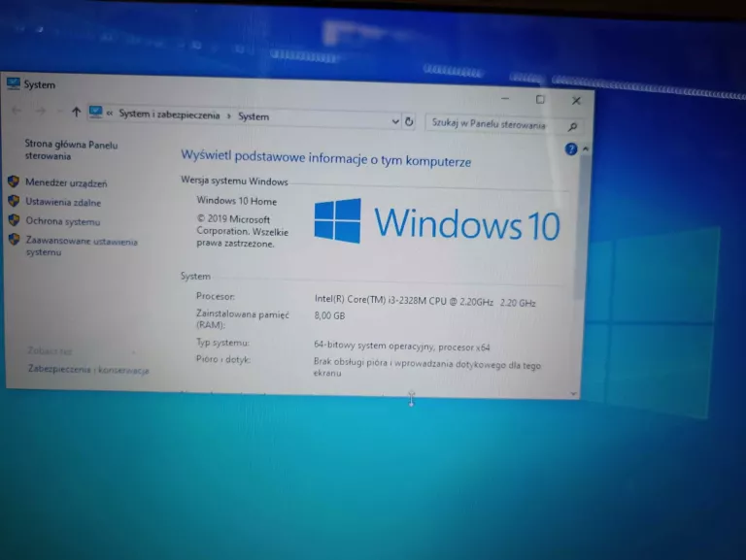Go up one level with Up arrow
The height and width of the screenshot is (560, 746).
(x=76, y=112)
